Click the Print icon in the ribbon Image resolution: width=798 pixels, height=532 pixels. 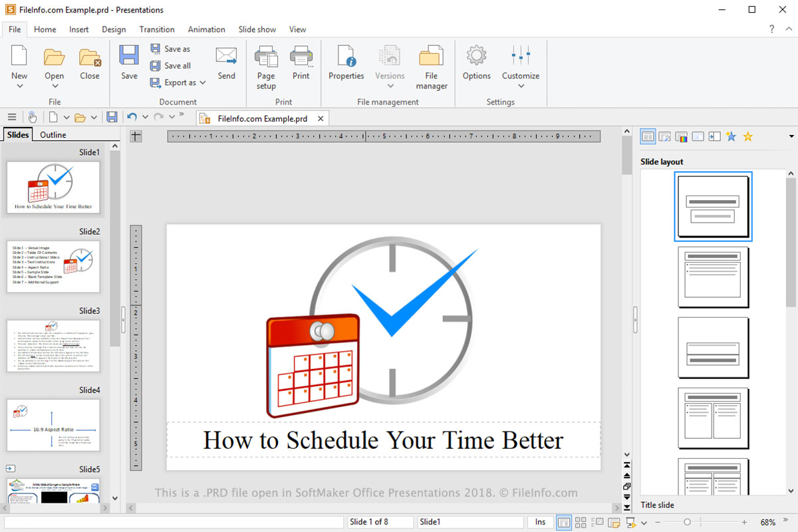pyautogui.click(x=301, y=56)
